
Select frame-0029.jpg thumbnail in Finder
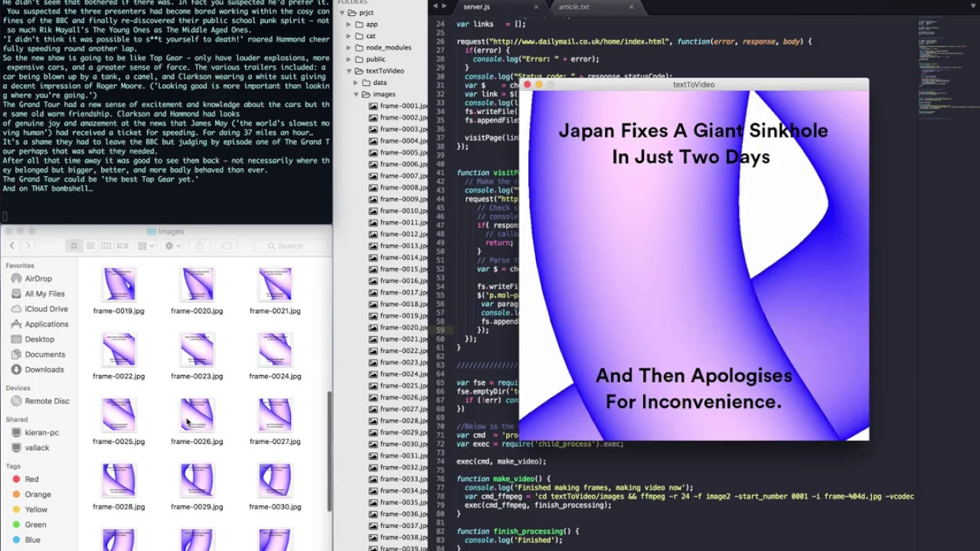coord(197,480)
